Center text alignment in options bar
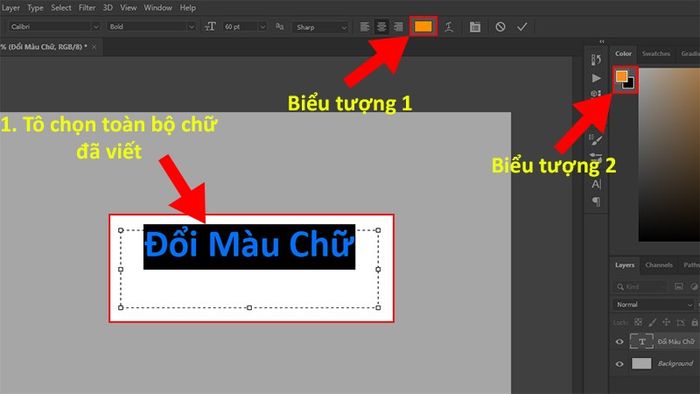This screenshot has width=700, height=394. 381,27
